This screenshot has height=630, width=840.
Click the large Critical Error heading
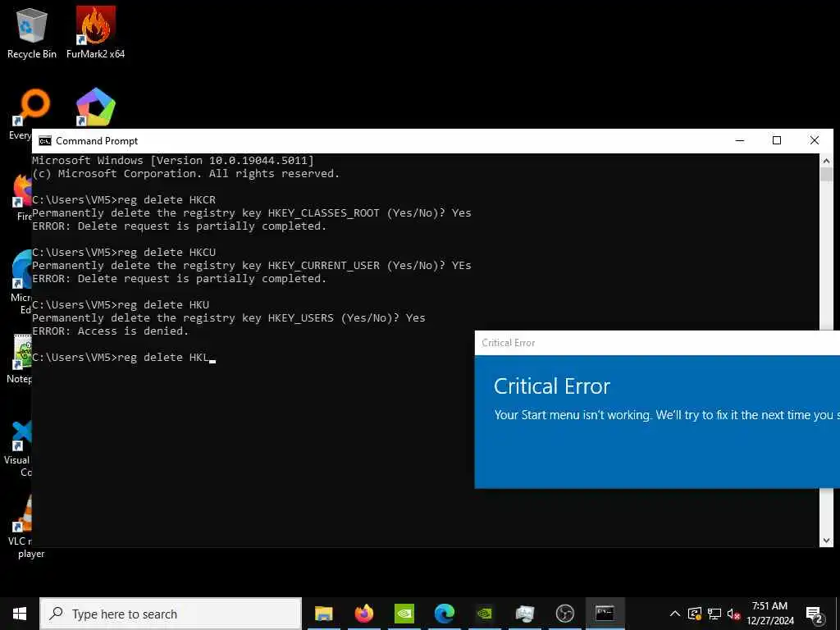click(552, 386)
